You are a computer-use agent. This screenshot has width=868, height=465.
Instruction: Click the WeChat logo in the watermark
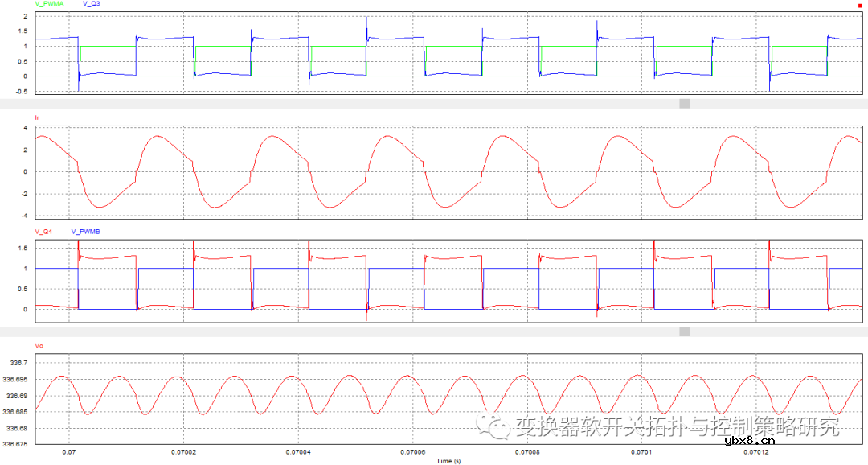coord(494,426)
